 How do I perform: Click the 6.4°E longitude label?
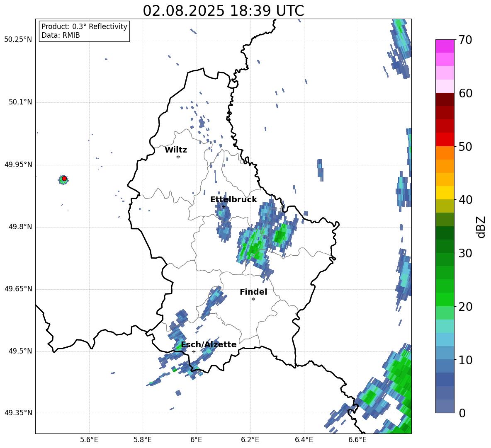click(x=304, y=440)
